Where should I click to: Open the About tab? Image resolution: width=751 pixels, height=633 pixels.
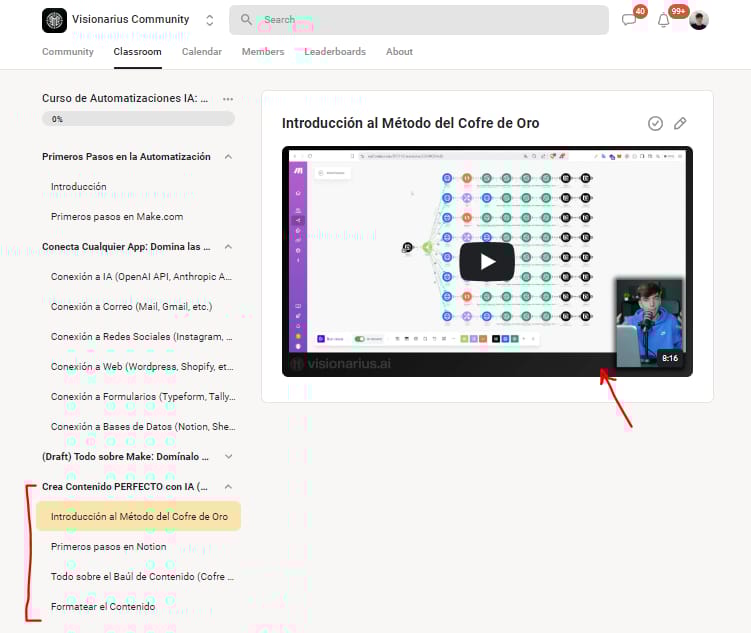click(x=399, y=52)
